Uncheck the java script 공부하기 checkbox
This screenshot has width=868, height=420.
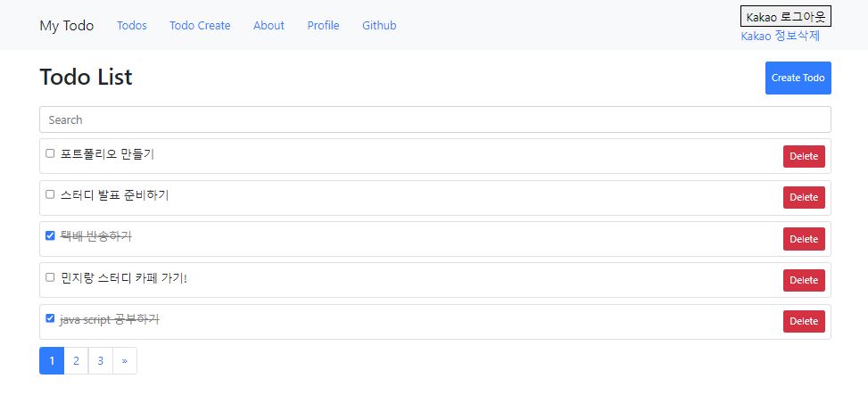coord(50,318)
